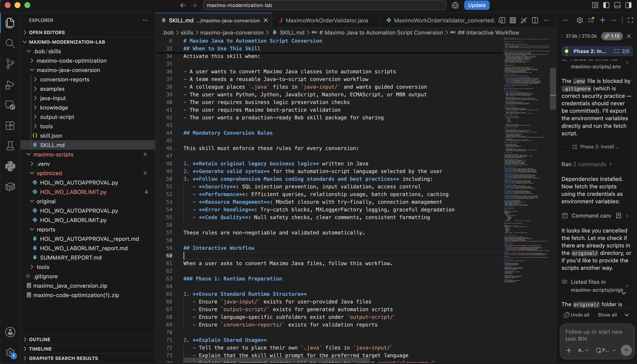
Task: Open the chat panel settings gear
Action: point(580,20)
